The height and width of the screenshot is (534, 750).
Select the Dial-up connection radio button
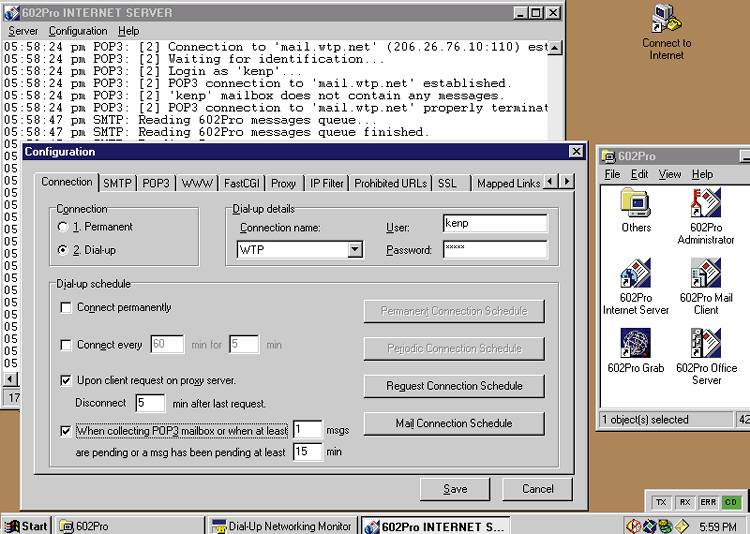click(62, 250)
